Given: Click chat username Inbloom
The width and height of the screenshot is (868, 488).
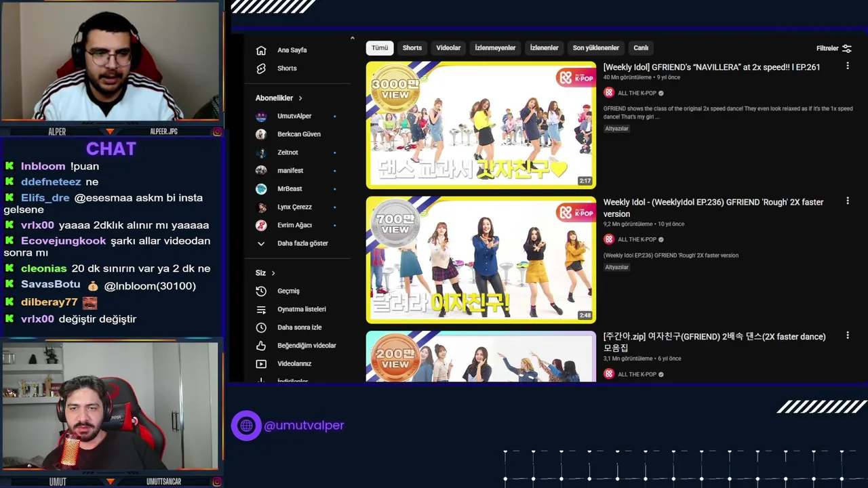Looking at the screenshot, I should click(x=43, y=166).
